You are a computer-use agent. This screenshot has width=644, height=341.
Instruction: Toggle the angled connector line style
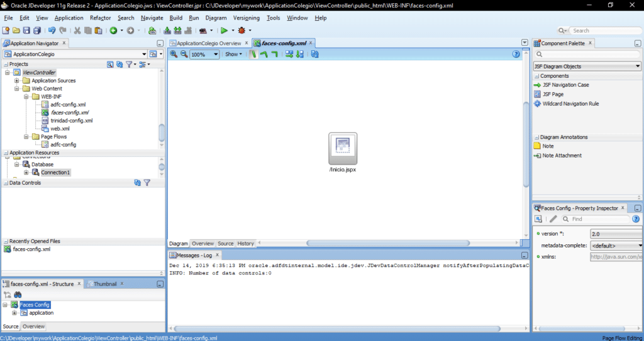pyautogui.click(x=264, y=54)
